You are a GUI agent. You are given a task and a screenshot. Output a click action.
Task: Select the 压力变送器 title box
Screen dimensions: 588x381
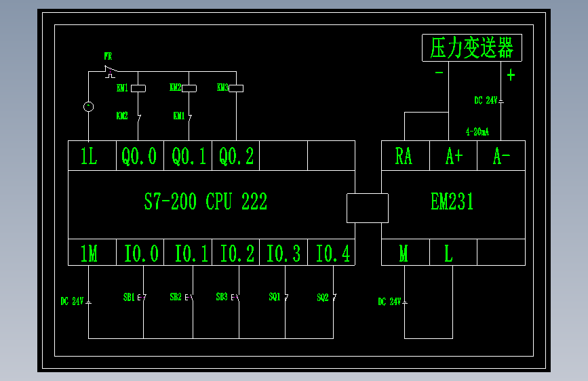coord(472,47)
